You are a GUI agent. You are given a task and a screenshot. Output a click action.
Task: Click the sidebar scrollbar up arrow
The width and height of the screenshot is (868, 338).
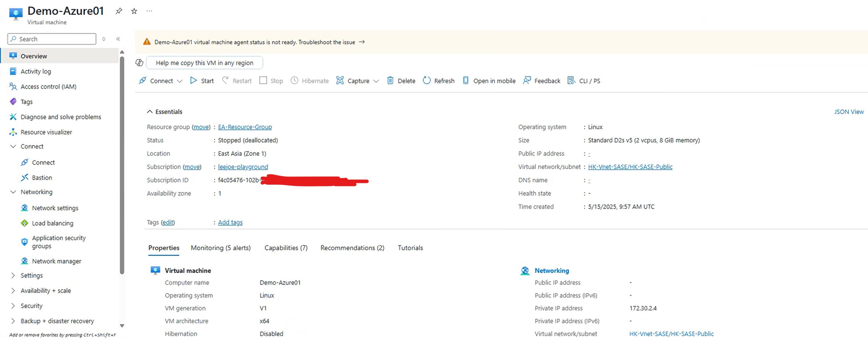(122, 52)
